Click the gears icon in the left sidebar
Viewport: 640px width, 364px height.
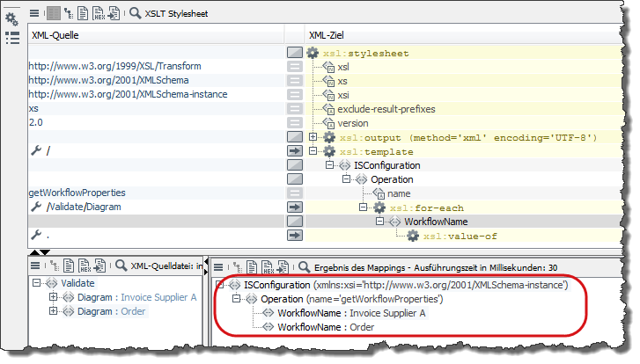click(12, 17)
